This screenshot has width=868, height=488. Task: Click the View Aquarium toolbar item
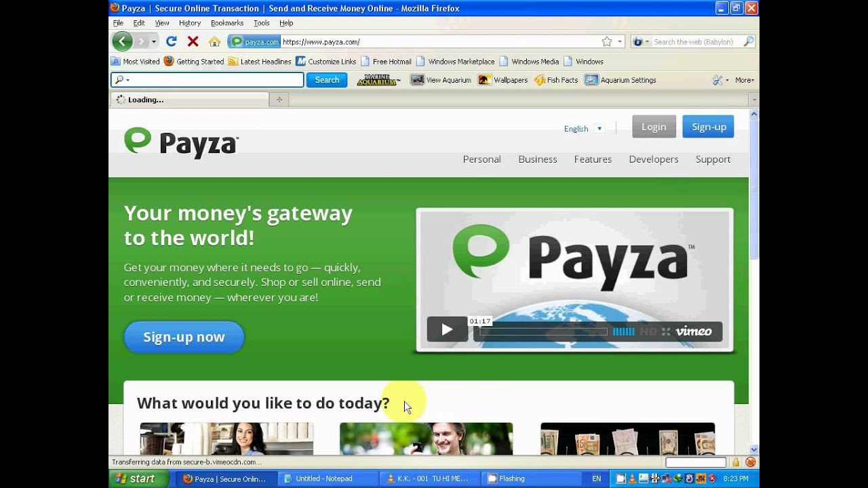click(441, 80)
